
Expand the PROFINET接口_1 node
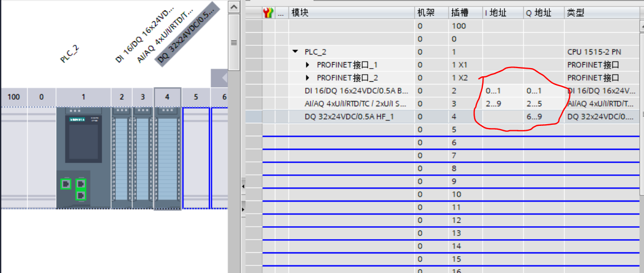click(x=308, y=65)
